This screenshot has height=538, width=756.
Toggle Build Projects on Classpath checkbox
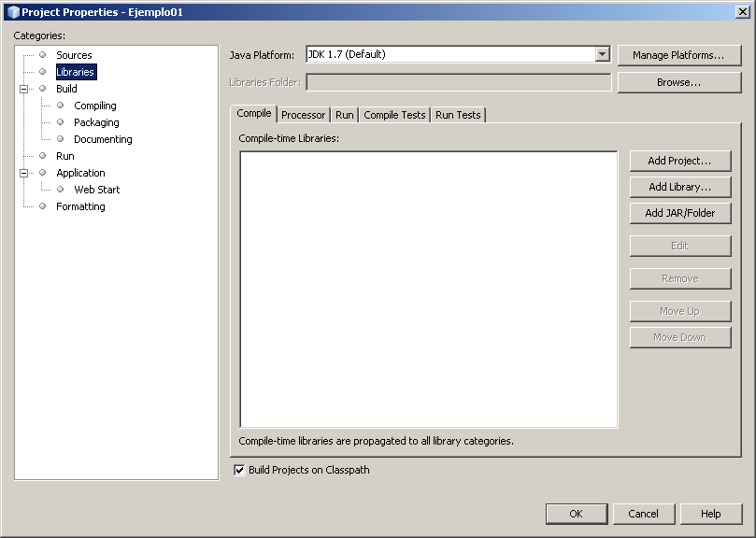[x=239, y=470]
